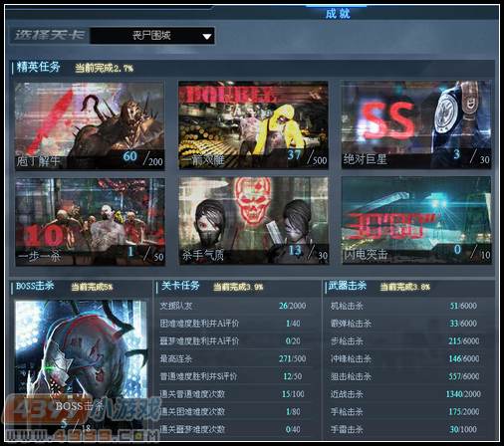Select the 支援队友 task row

[x=233, y=306]
